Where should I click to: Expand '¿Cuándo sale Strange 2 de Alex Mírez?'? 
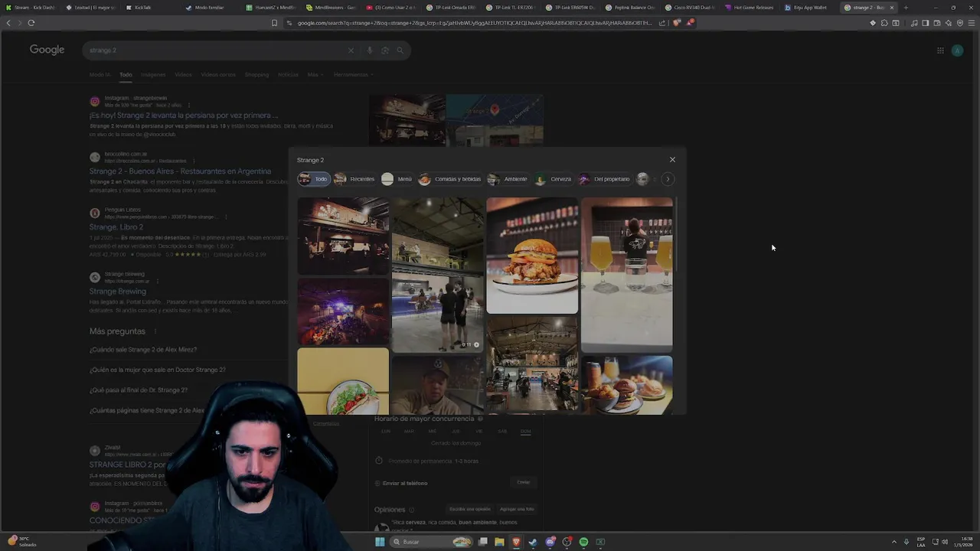coord(143,350)
